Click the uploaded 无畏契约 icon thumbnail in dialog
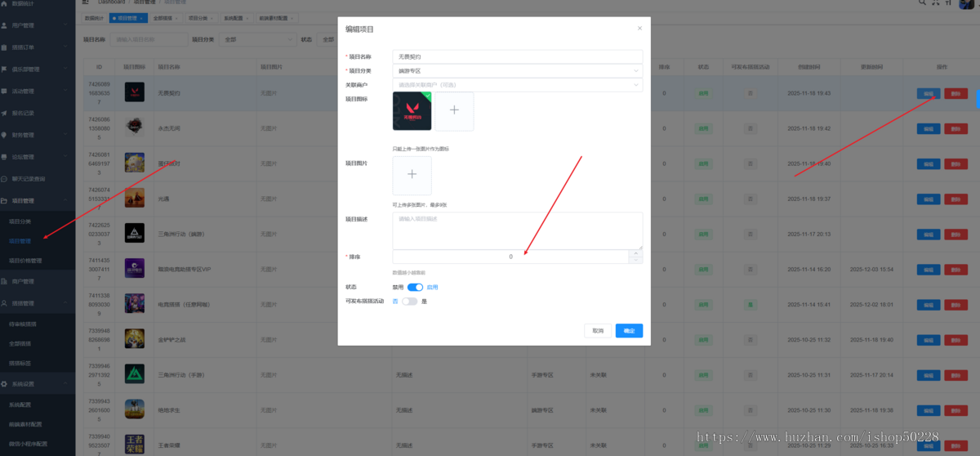This screenshot has width=980, height=456. click(412, 111)
